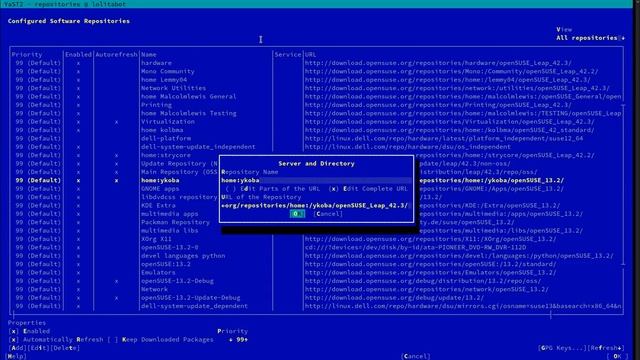
Task: Select home Malcolmlewis Testing row
Action: point(316,113)
